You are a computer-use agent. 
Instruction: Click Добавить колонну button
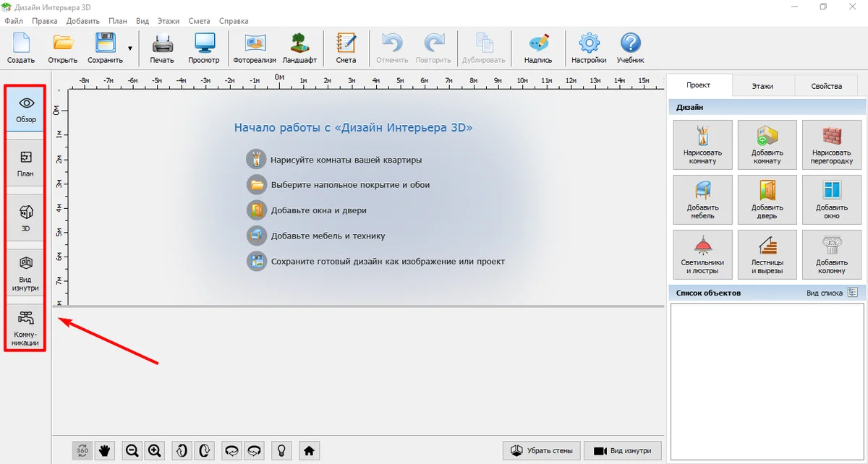pos(832,255)
